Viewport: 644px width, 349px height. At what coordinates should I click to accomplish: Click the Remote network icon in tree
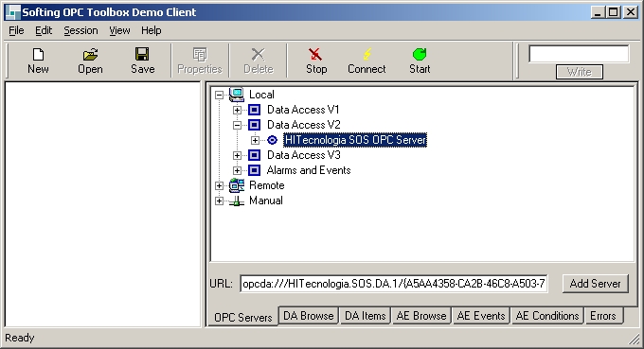[x=237, y=185]
